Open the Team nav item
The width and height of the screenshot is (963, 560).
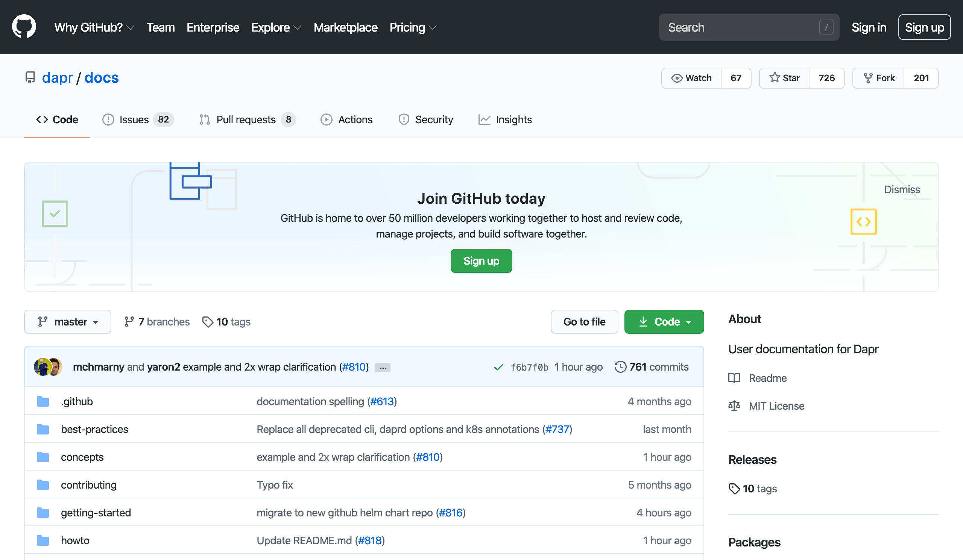click(161, 27)
